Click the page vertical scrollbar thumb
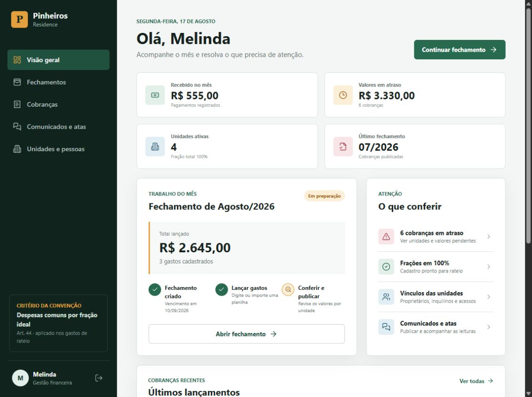 coord(528,125)
